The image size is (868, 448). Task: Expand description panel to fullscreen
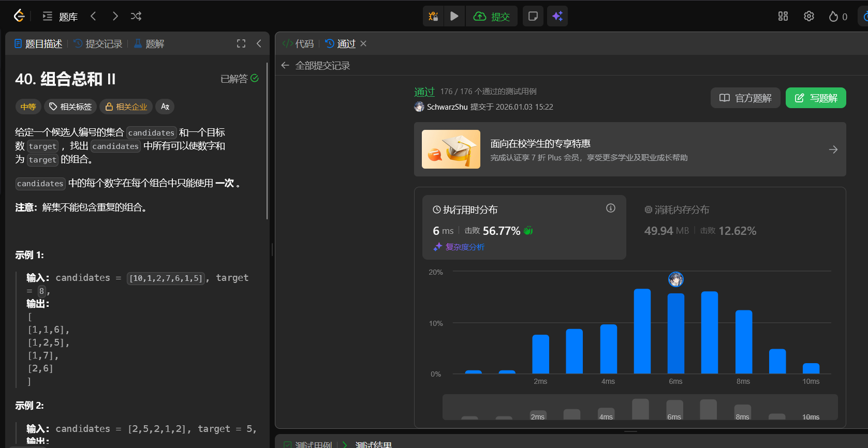coord(241,43)
